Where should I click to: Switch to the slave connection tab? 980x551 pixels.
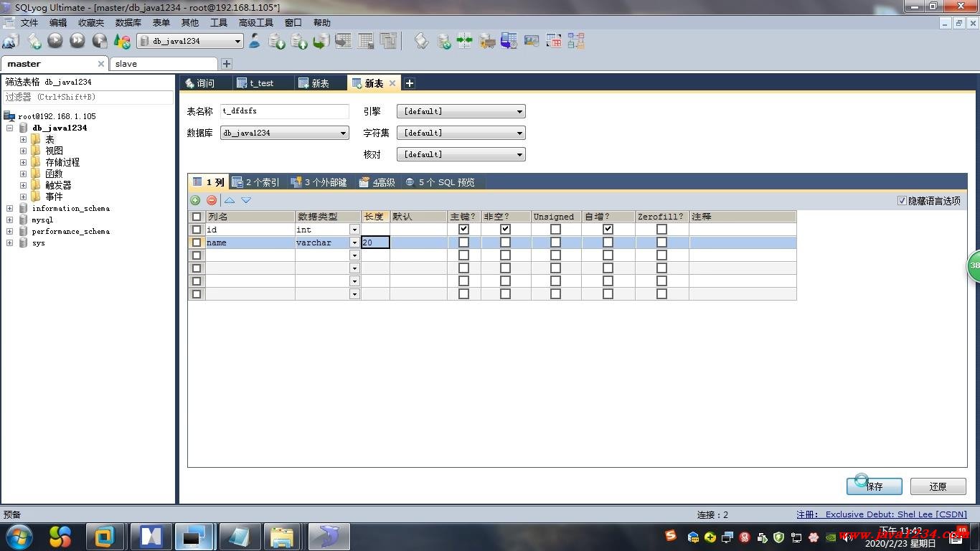[164, 64]
